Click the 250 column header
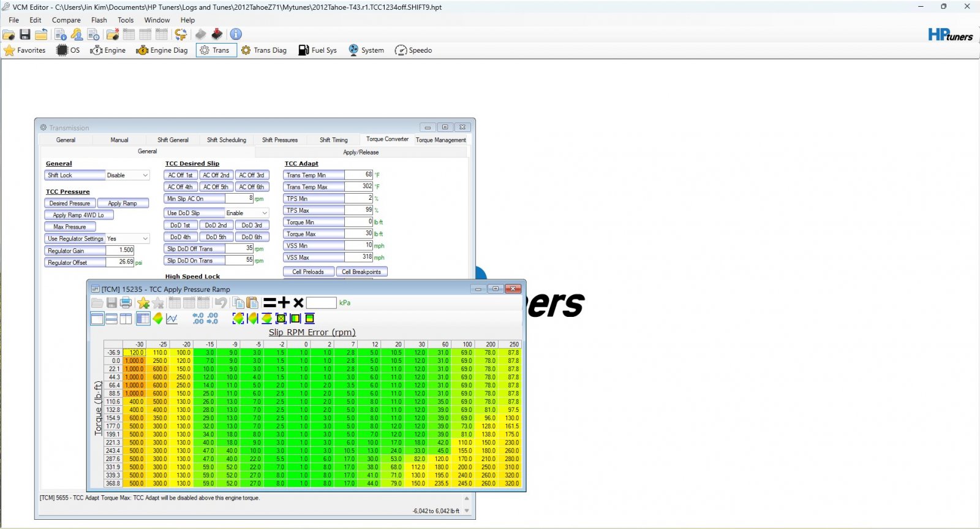The image size is (980, 529). [511, 344]
